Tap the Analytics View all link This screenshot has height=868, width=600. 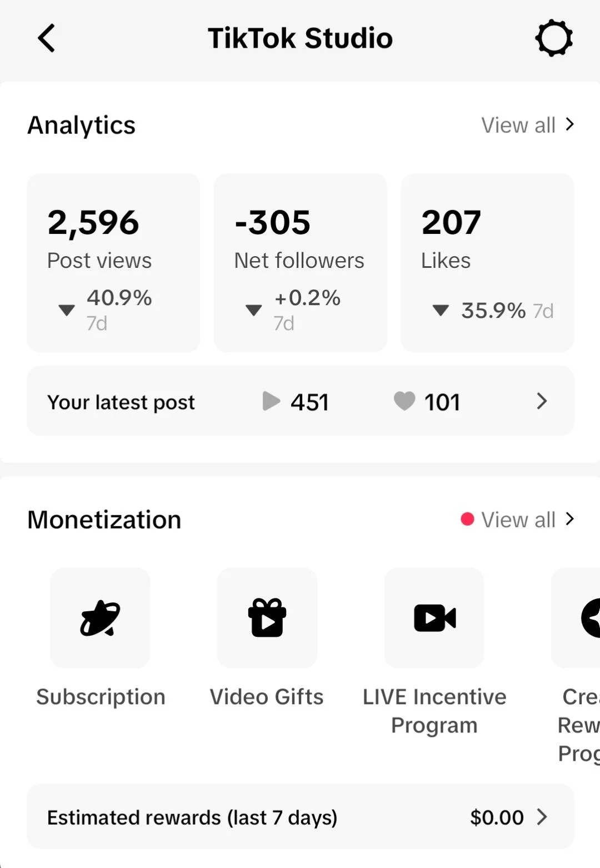[518, 126]
